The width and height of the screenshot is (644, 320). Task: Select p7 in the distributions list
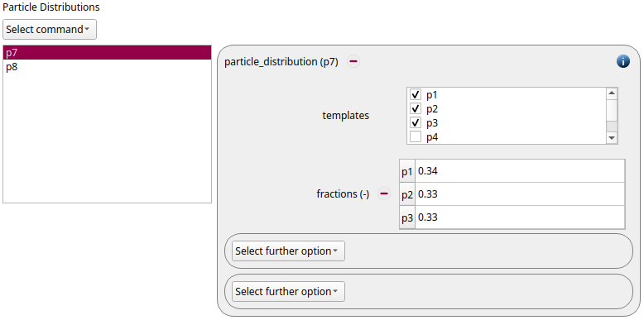tap(107, 53)
